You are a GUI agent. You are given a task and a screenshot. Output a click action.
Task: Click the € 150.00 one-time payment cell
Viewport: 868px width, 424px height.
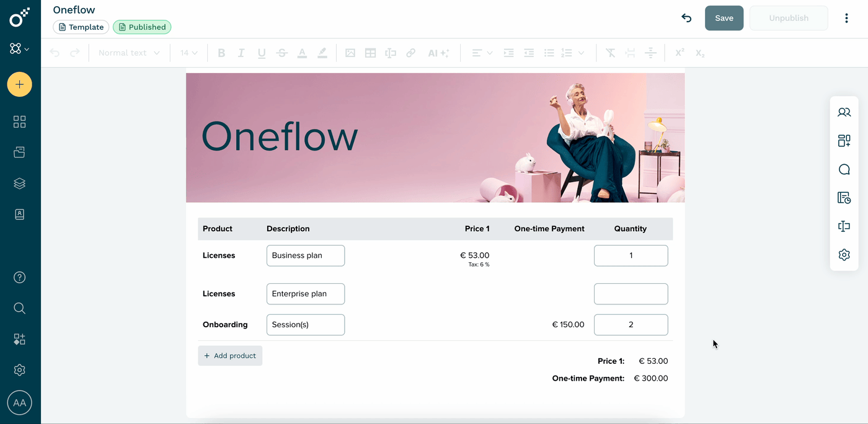(568, 324)
